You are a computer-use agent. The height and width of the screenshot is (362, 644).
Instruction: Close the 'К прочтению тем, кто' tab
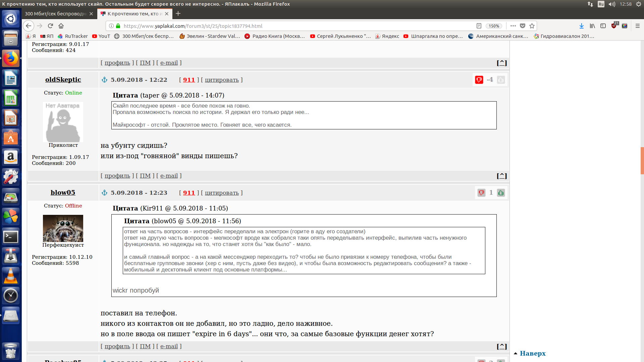pyautogui.click(x=167, y=14)
